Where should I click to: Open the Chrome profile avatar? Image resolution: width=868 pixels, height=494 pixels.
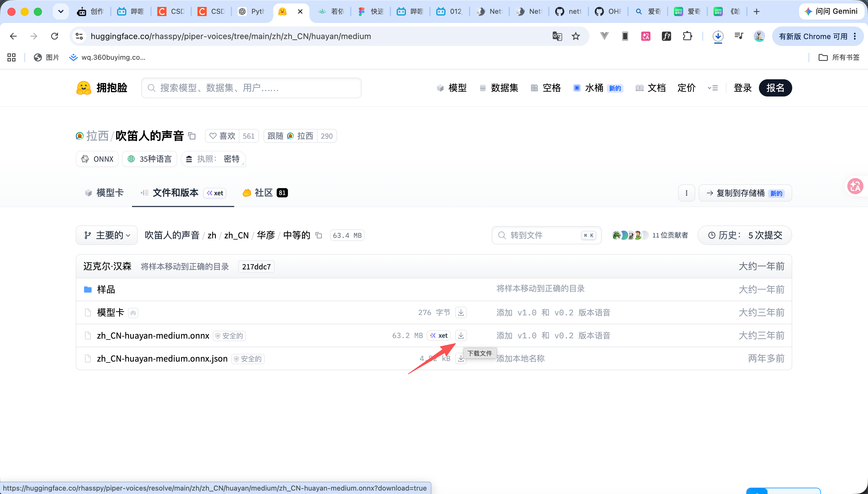[759, 36]
